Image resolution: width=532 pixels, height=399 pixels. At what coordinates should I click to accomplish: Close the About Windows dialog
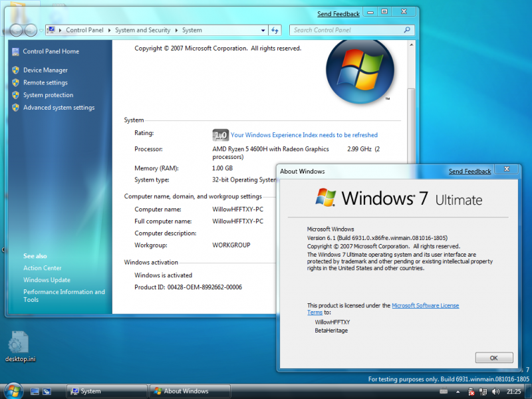[507, 169]
